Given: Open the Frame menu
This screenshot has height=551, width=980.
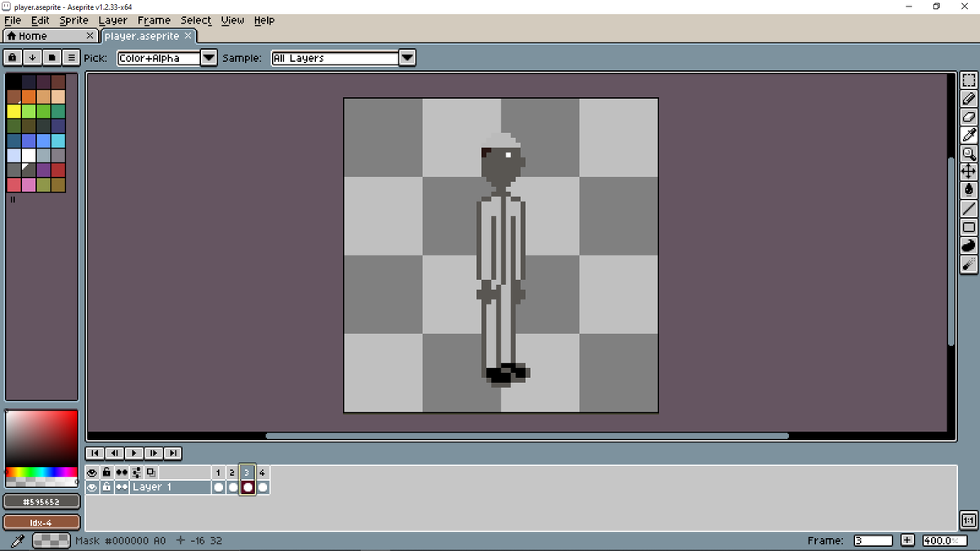Looking at the screenshot, I should (154, 20).
